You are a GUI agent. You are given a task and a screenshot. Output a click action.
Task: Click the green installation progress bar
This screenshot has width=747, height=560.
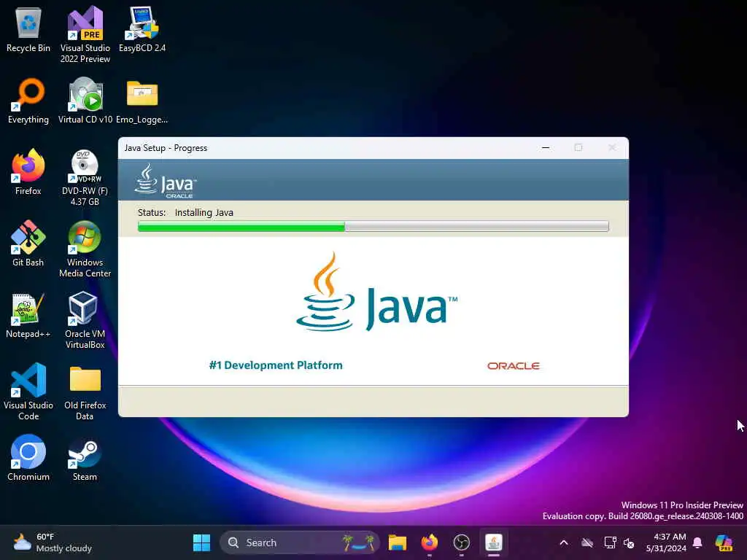pyautogui.click(x=373, y=226)
